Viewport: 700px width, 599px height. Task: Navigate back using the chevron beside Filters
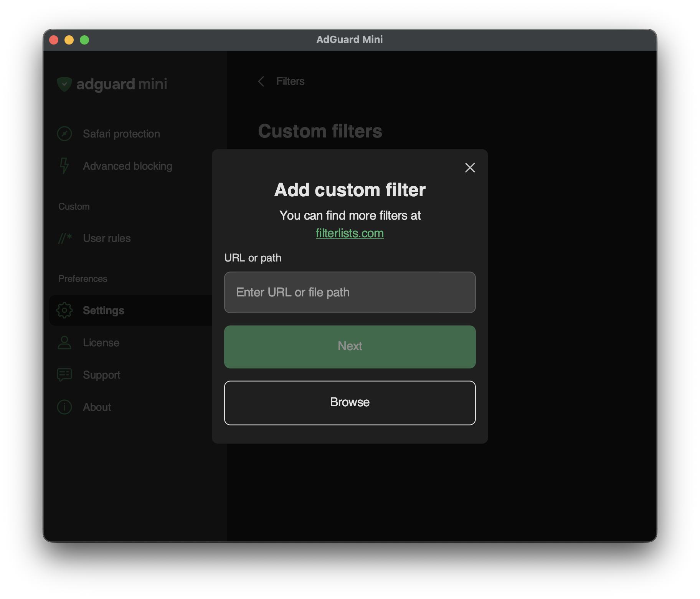click(x=261, y=81)
